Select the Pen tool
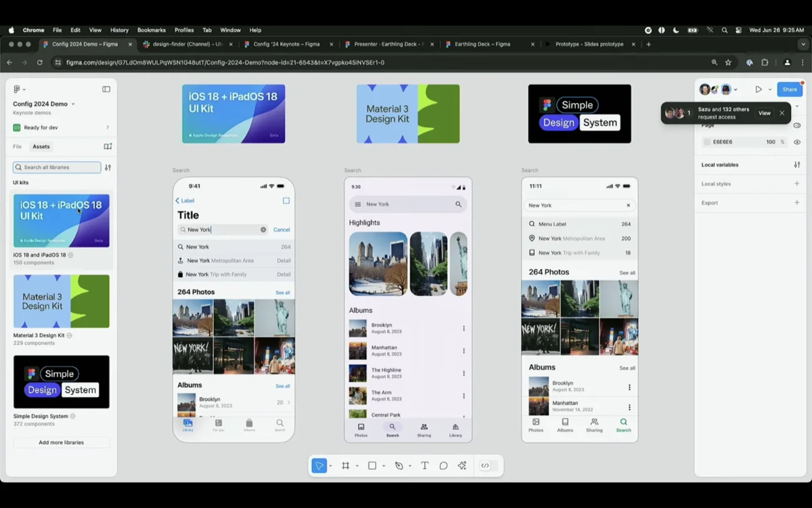 (399, 466)
